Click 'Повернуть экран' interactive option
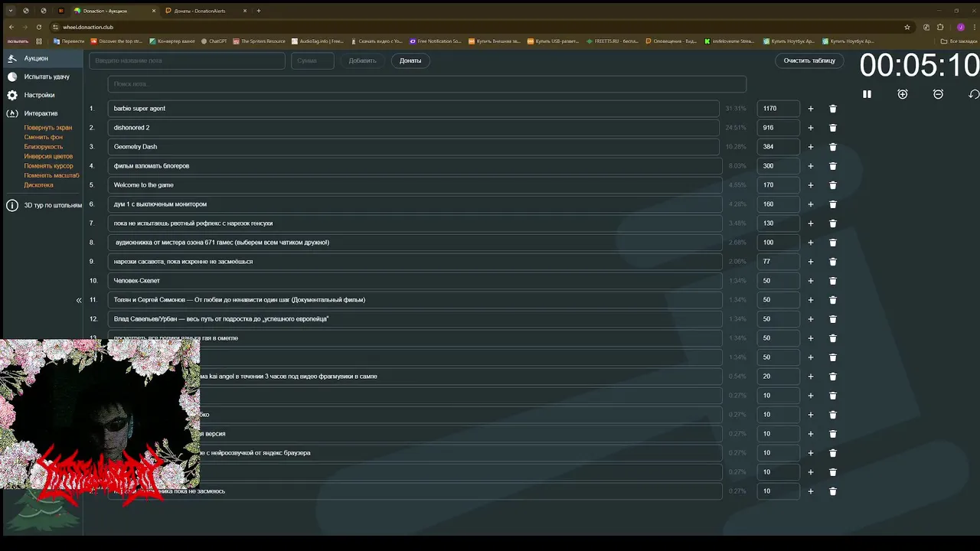Image resolution: width=980 pixels, height=551 pixels. (47, 128)
